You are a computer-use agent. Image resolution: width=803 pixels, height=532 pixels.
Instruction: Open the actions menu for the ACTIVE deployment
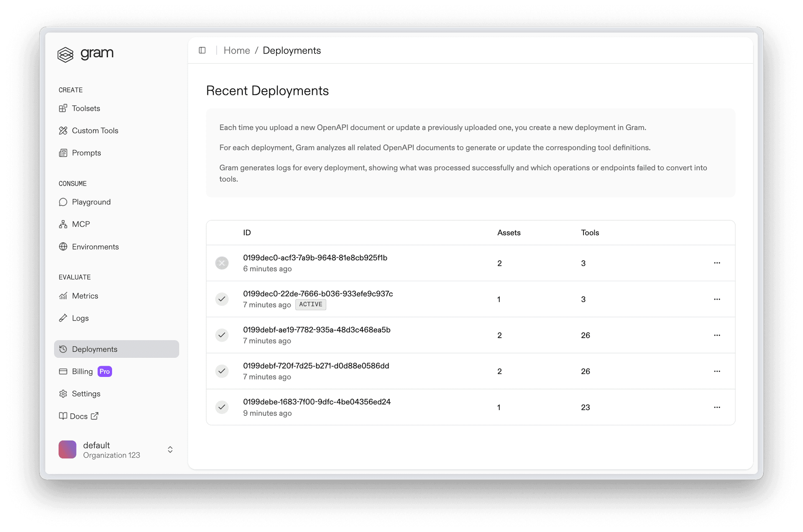coord(717,299)
